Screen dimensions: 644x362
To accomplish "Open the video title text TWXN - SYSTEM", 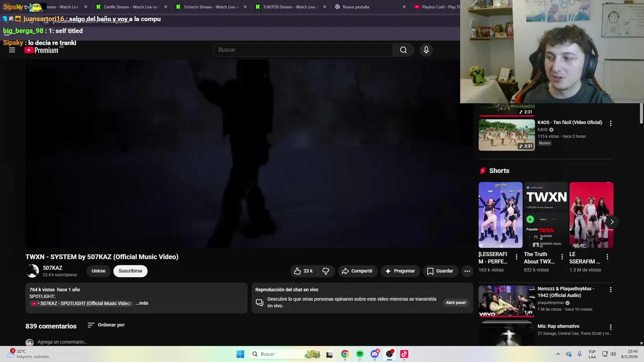I will (x=102, y=257).
